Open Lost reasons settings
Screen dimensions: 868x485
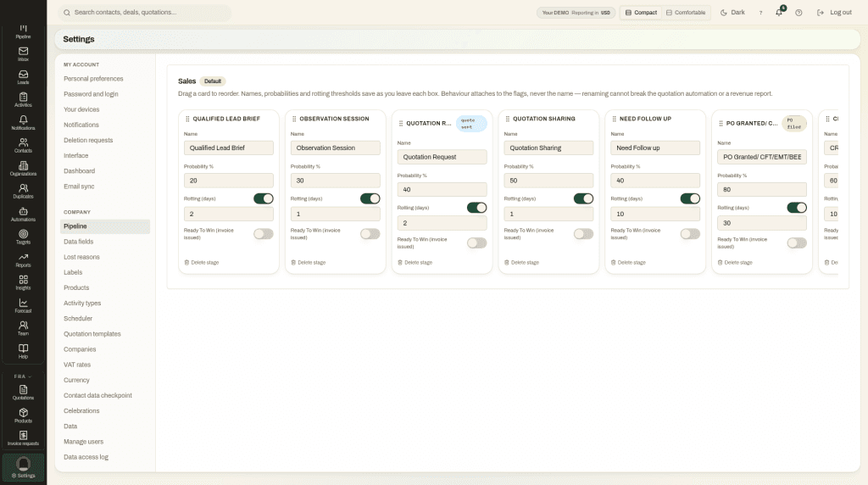[81, 258]
